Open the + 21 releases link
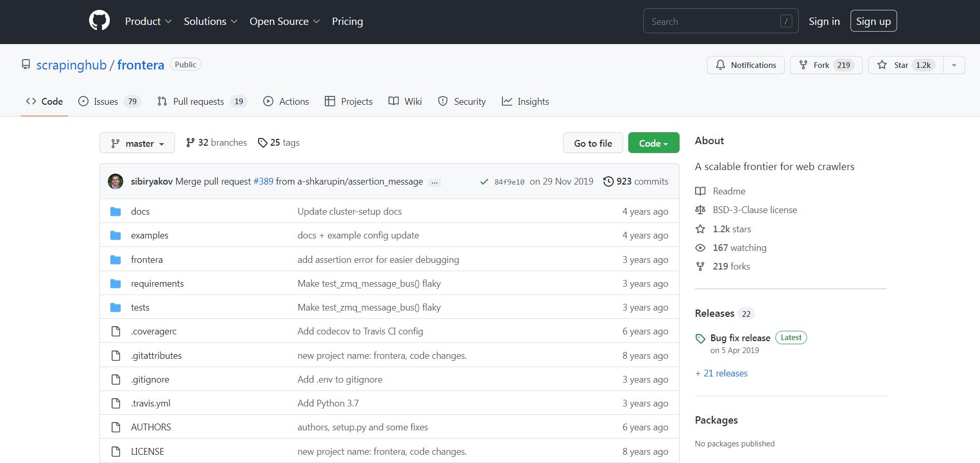The image size is (980, 463). coord(722,373)
